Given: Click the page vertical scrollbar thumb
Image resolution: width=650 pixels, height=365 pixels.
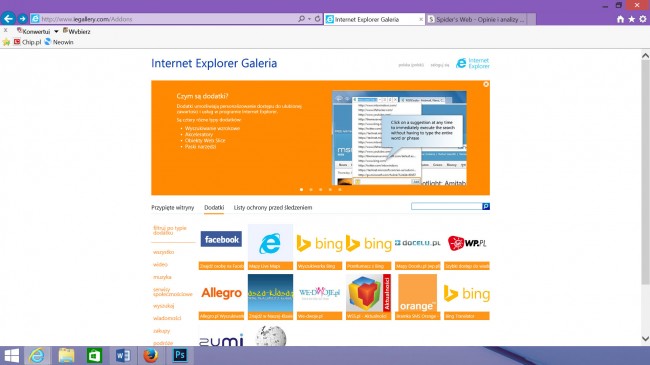Looking at the screenshot, I should (x=645, y=172).
